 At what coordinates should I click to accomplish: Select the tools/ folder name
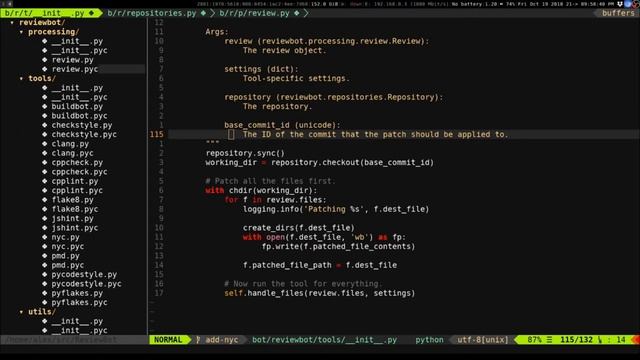(42, 78)
